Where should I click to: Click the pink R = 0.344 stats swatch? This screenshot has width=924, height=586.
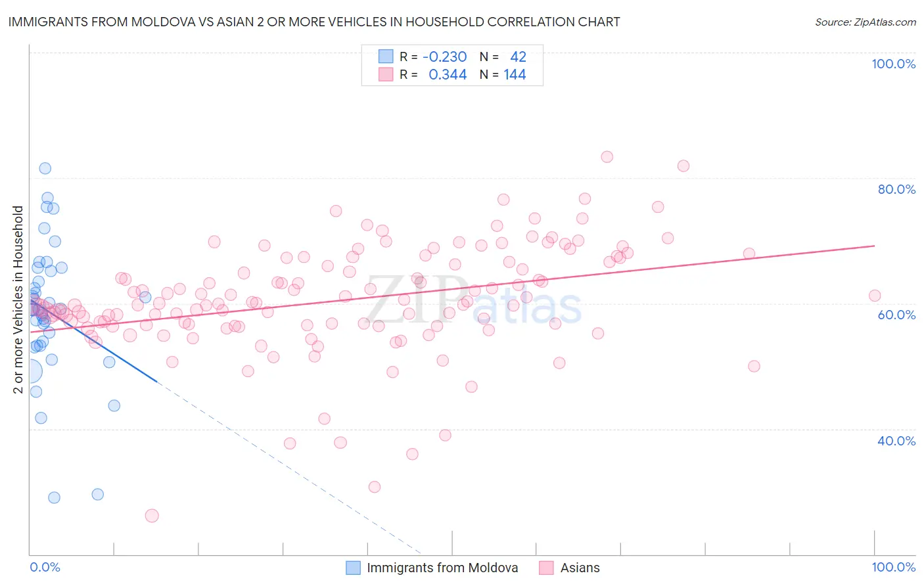coord(386,74)
